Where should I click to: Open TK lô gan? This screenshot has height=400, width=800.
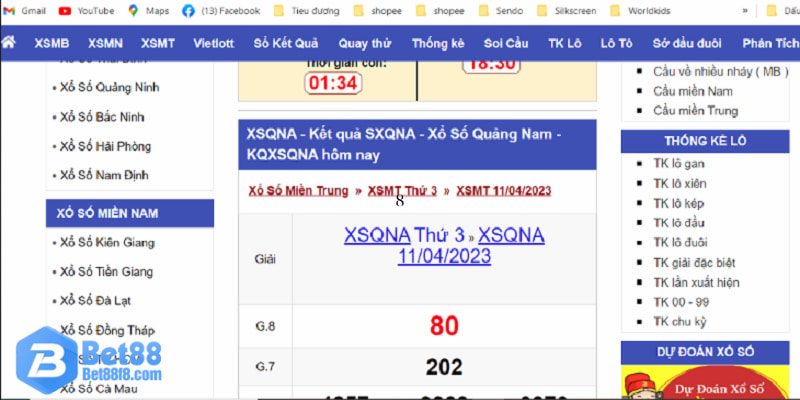tap(679, 164)
